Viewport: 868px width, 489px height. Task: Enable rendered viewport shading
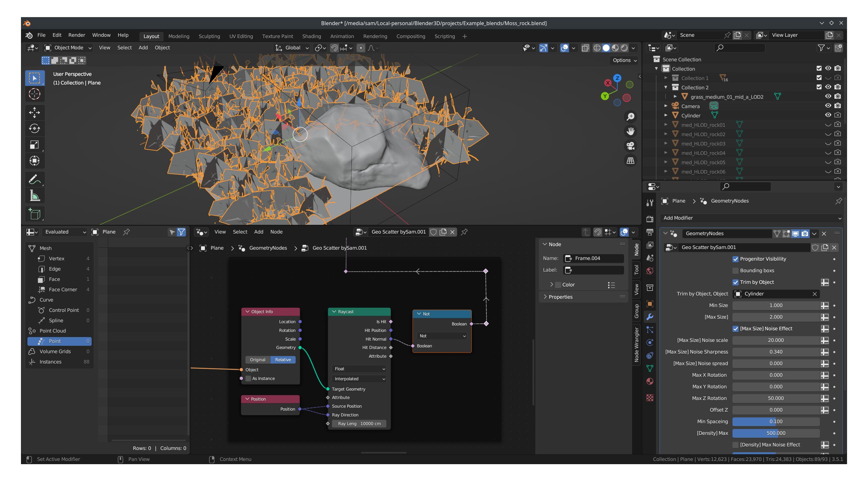(x=624, y=48)
